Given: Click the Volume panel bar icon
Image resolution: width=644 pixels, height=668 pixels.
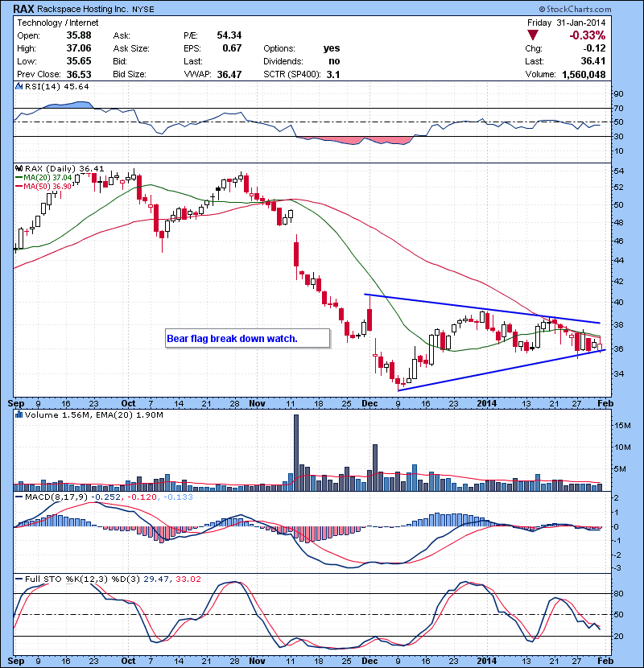Looking at the screenshot, I should (19, 414).
